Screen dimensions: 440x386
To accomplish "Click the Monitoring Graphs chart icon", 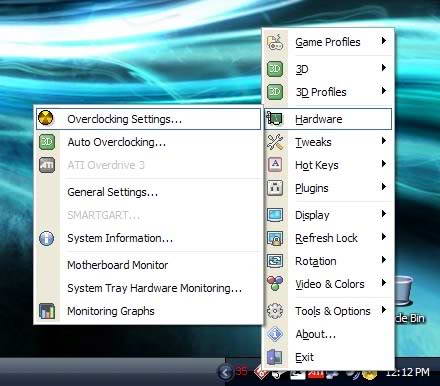I will pyautogui.click(x=47, y=311).
